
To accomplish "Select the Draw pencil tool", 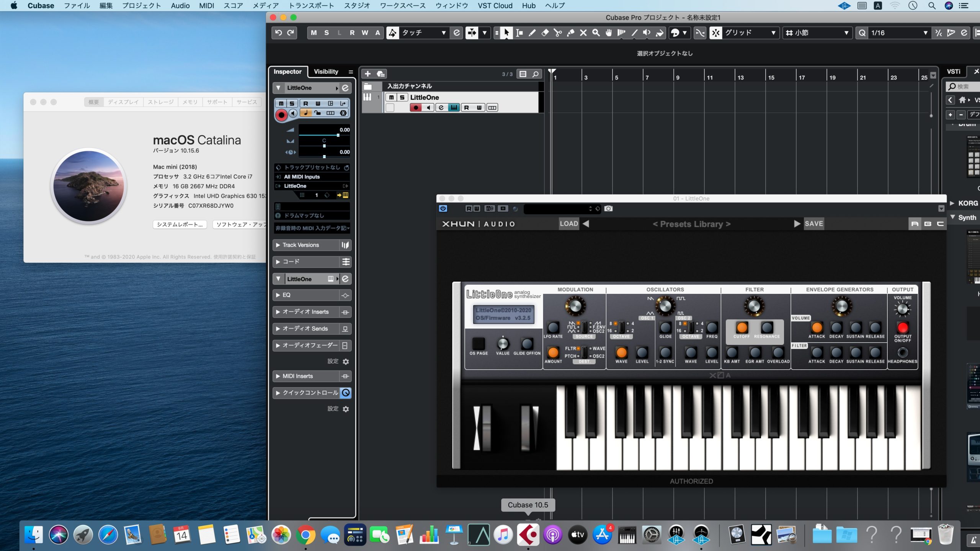I will (532, 33).
